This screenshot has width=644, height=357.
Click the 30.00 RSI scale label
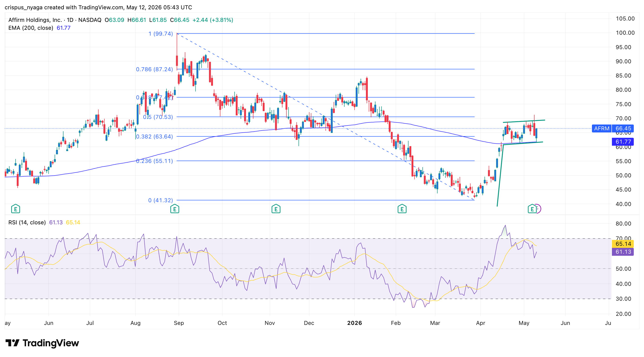pos(623,299)
